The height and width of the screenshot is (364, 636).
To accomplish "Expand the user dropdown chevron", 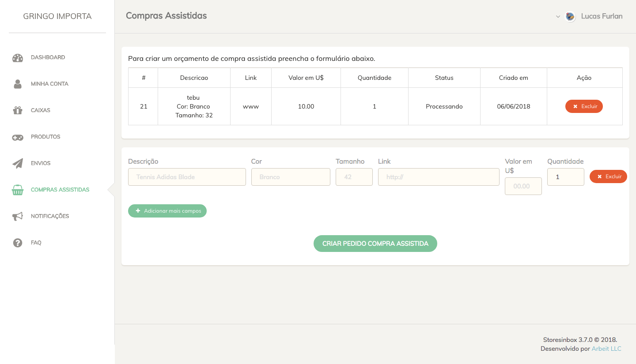I will (558, 17).
